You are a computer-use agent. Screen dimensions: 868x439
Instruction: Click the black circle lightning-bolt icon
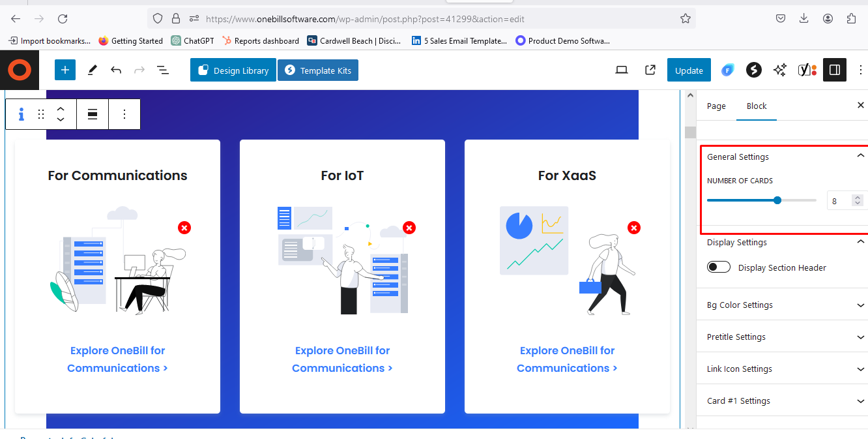point(754,70)
